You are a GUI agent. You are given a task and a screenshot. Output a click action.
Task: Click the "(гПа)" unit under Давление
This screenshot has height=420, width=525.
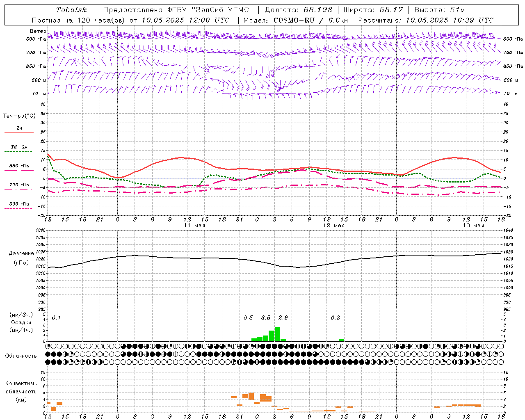click(x=21, y=263)
